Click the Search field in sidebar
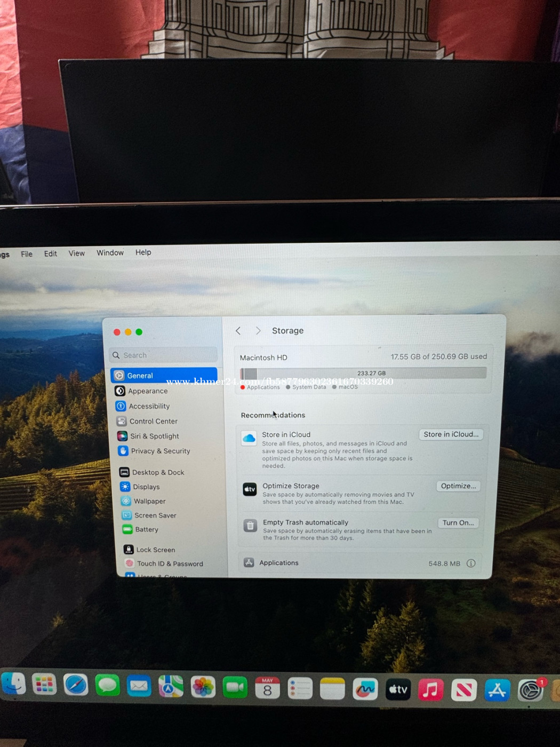 coord(164,355)
